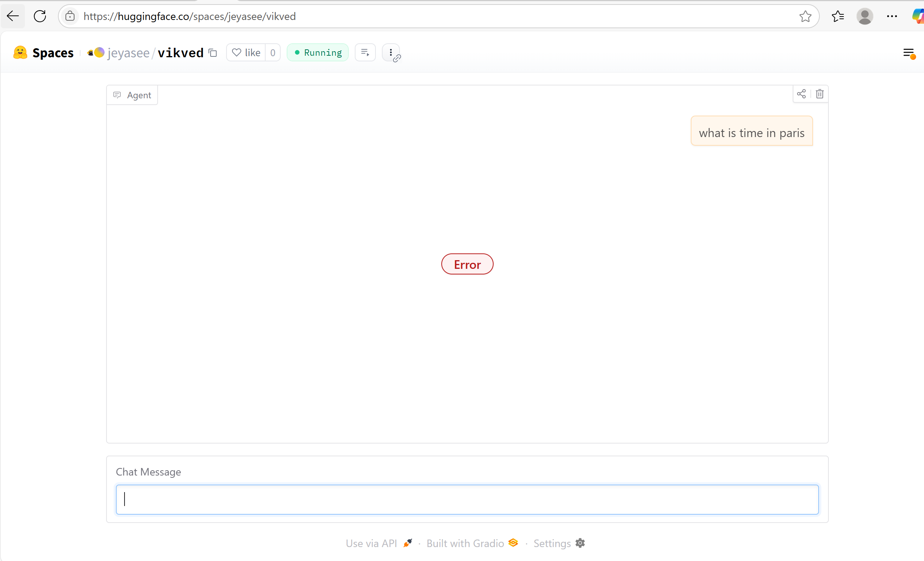
Task: Click the Gradio logo icon in footer
Action: click(513, 543)
